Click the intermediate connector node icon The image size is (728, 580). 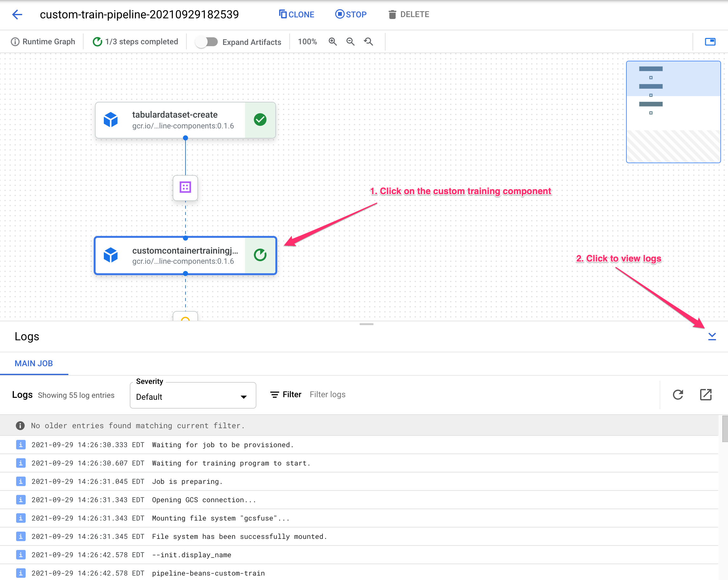click(x=185, y=188)
